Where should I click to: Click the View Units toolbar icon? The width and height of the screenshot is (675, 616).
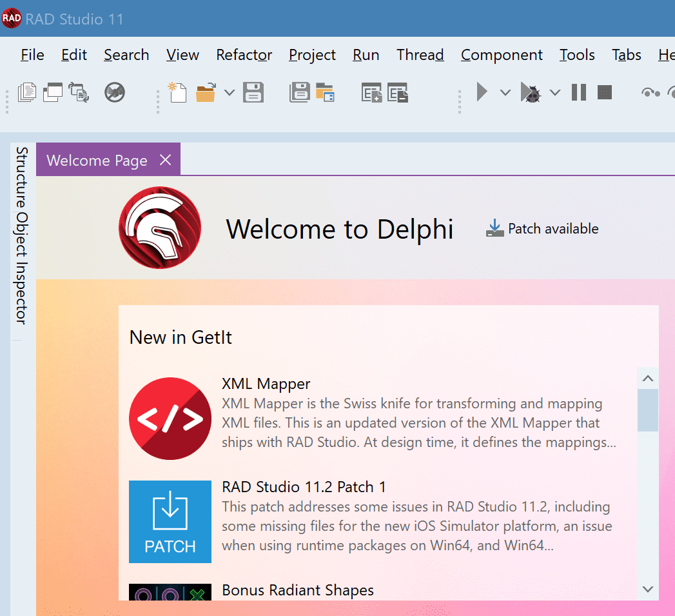point(26,92)
